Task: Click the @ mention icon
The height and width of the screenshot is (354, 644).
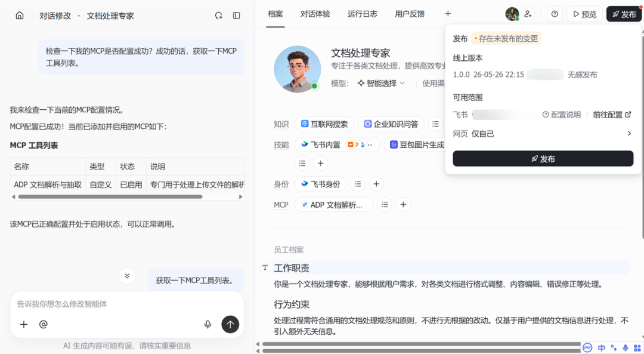Action: click(x=43, y=324)
